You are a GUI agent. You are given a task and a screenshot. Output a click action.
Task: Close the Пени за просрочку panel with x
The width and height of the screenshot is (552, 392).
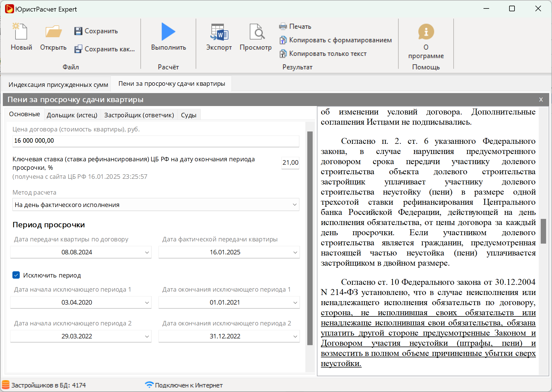pyautogui.click(x=541, y=100)
